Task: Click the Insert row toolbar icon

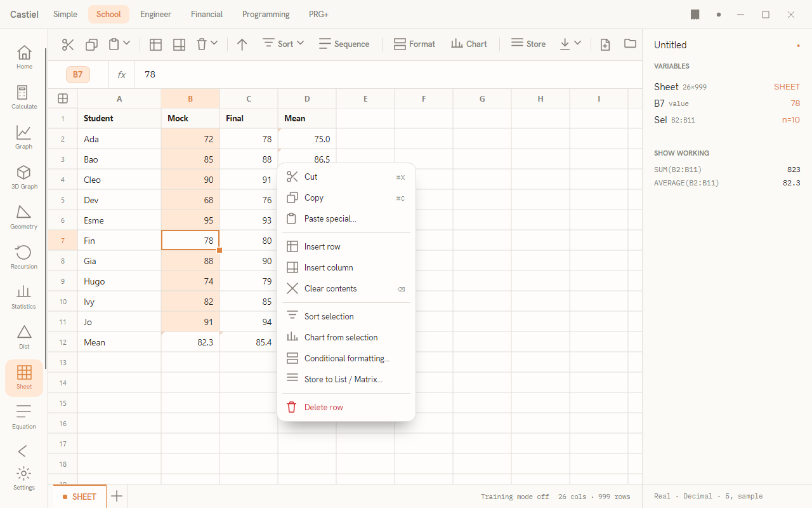Action: pyautogui.click(x=155, y=44)
